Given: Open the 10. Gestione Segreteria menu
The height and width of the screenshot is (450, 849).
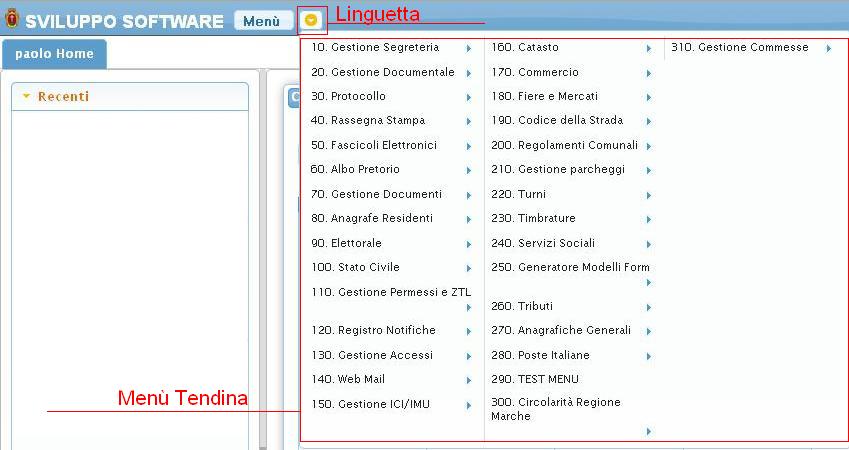Looking at the screenshot, I should tap(374, 48).
